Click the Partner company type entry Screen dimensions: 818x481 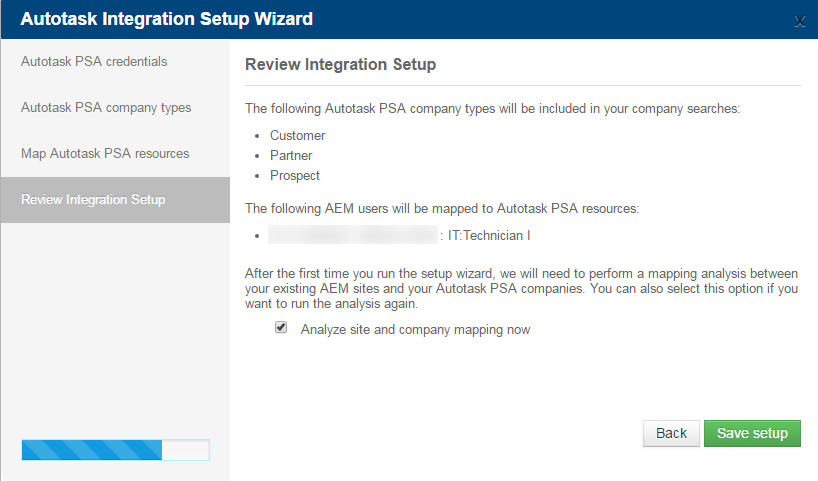pos(291,155)
